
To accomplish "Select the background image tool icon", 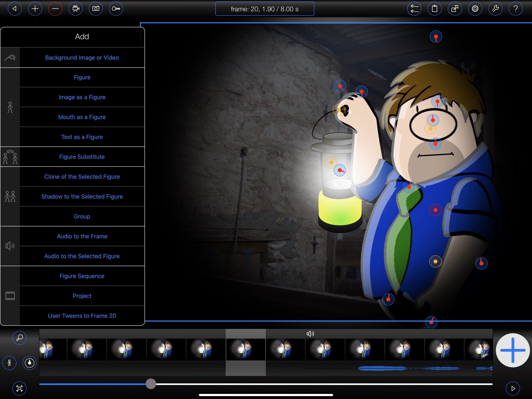I will point(10,57).
